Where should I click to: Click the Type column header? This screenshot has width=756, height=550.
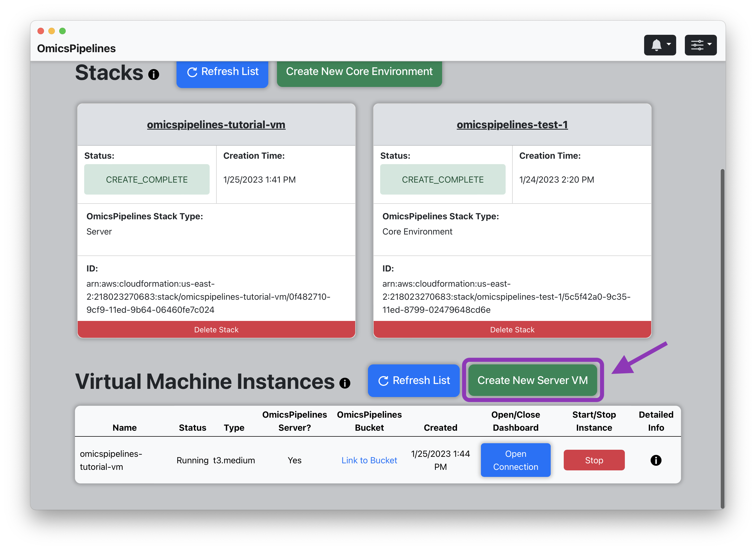click(x=234, y=428)
